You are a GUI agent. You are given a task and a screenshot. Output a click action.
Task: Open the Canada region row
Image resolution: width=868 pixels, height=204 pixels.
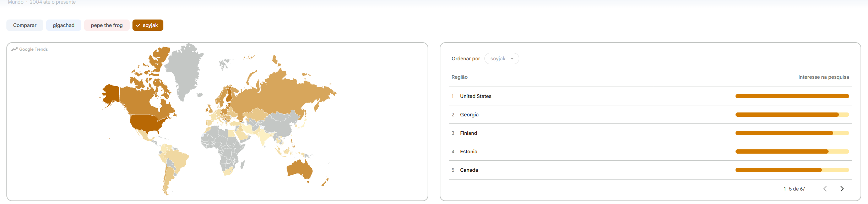[650, 170]
